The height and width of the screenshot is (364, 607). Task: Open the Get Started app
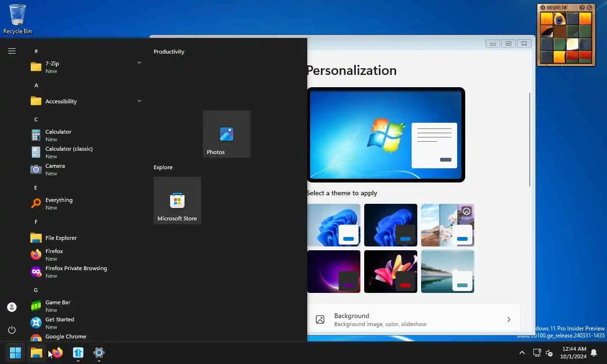(x=85, y=323)
